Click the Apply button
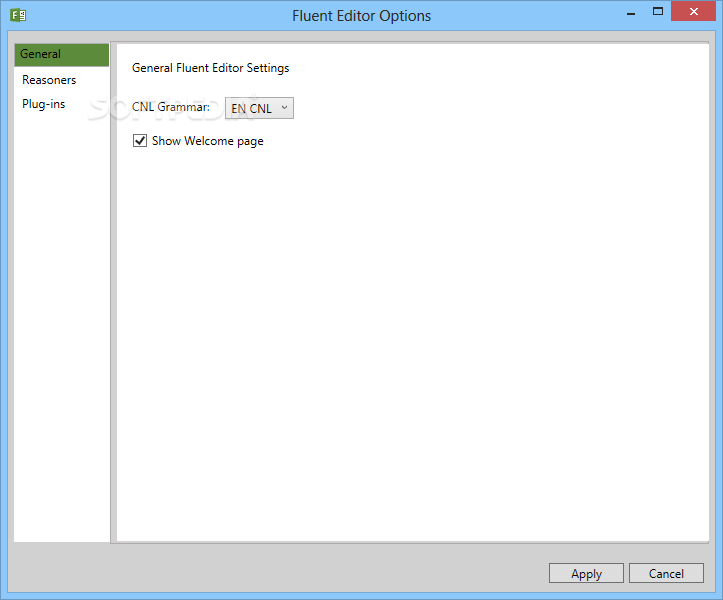Screen dimensions: 723x600 pos(586,573)
